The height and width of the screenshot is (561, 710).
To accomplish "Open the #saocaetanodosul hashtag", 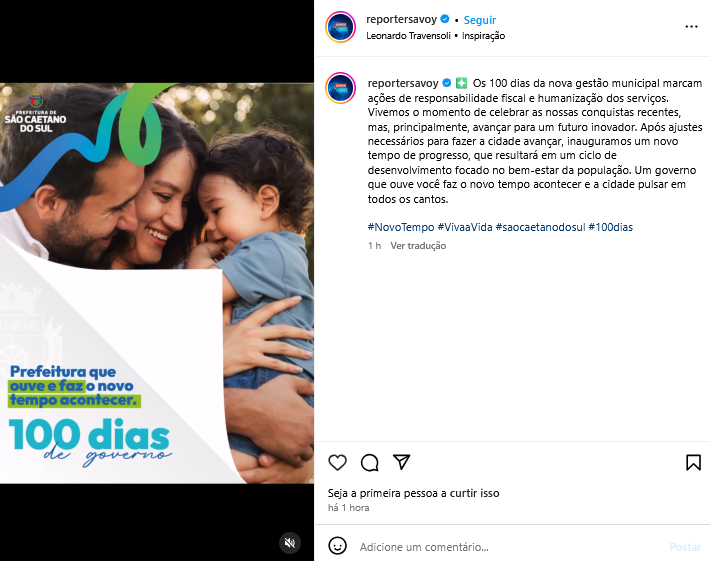I will pyautogui.click(x=540, y=227).
